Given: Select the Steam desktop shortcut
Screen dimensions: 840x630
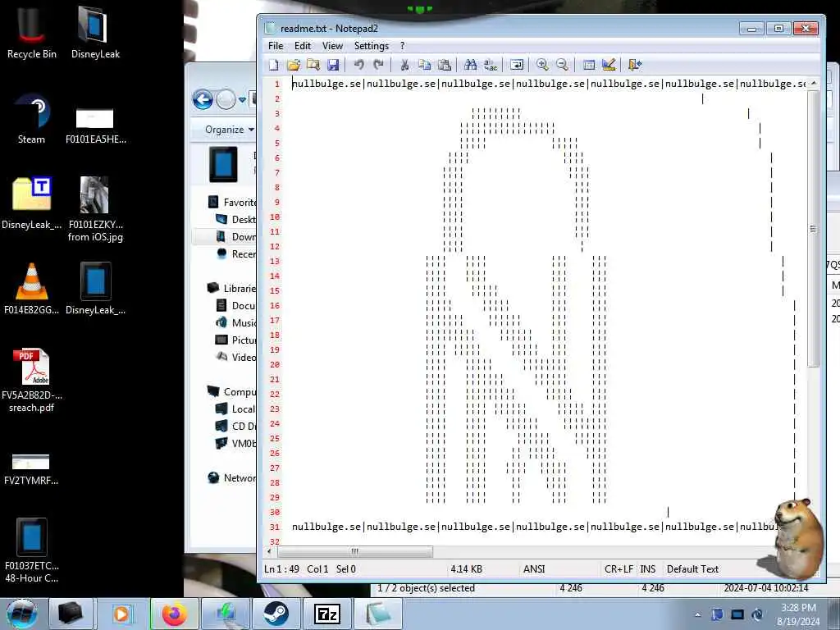Looking at the screenshot, I should click(x=32, y=119).
